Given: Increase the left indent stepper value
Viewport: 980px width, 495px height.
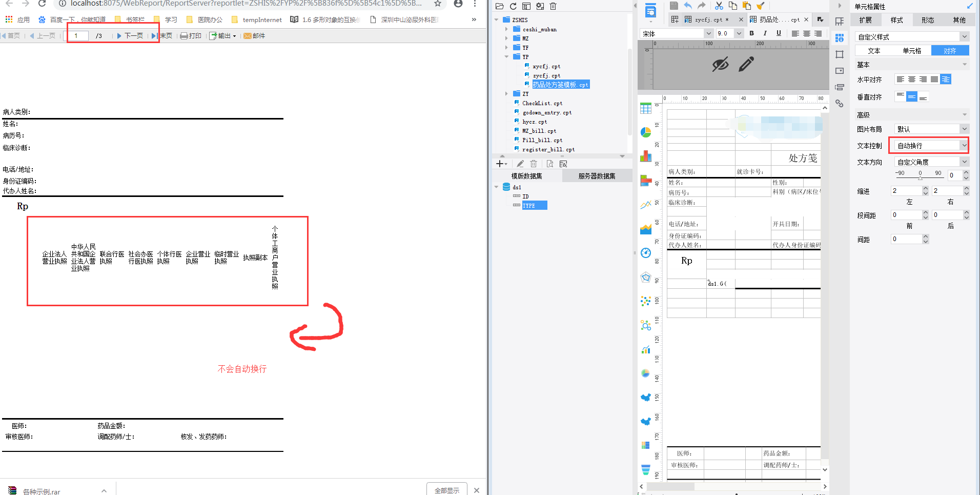Looking at the screenshot, I should click(x=925, y=188).
